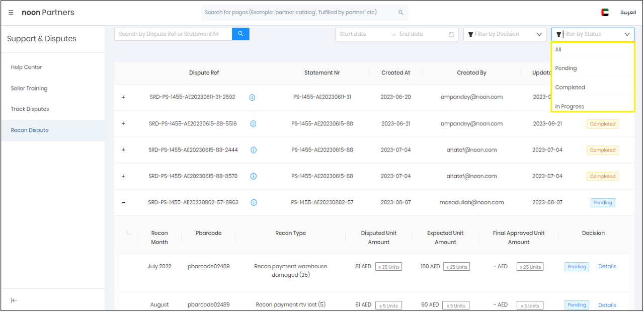
Task: Click the Created By column header
Action: point(471,73)
